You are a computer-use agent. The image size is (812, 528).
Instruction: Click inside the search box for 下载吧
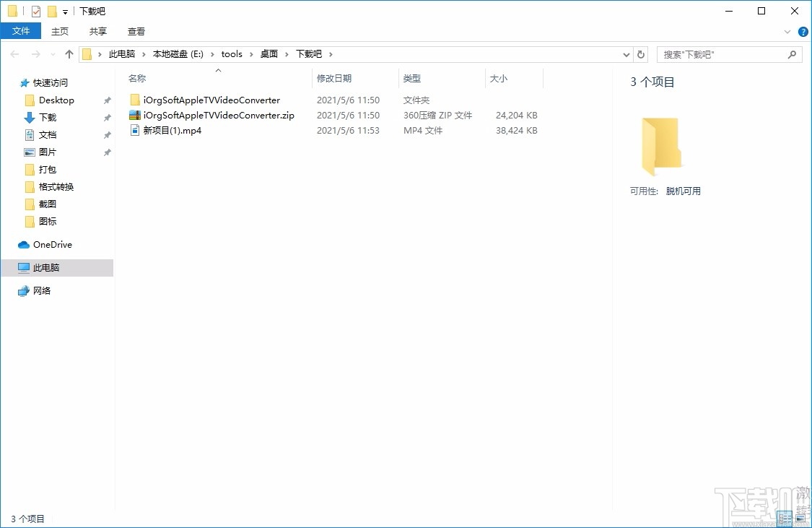click(x=722, y=53)
